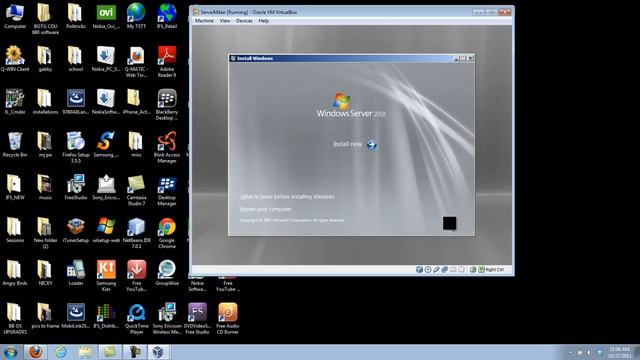Select the pics to frame folder
This screenshot has width=640, height=360.
[45, 316]
